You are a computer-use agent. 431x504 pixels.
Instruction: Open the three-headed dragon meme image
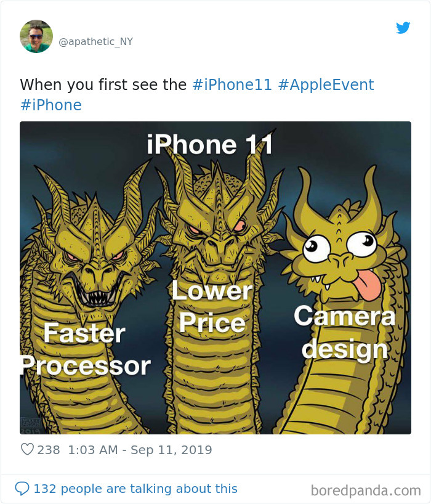pos(216,277)
